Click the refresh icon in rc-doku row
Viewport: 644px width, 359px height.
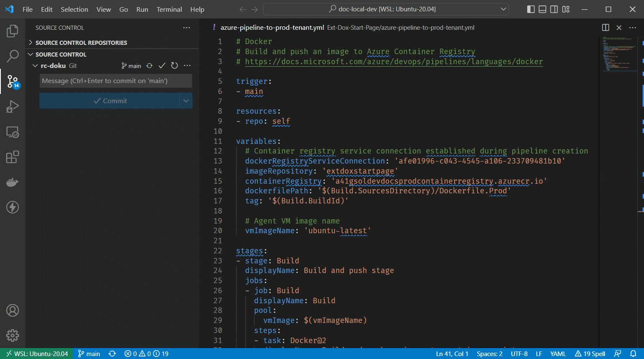pyautogui.click(x=174, y=66)
